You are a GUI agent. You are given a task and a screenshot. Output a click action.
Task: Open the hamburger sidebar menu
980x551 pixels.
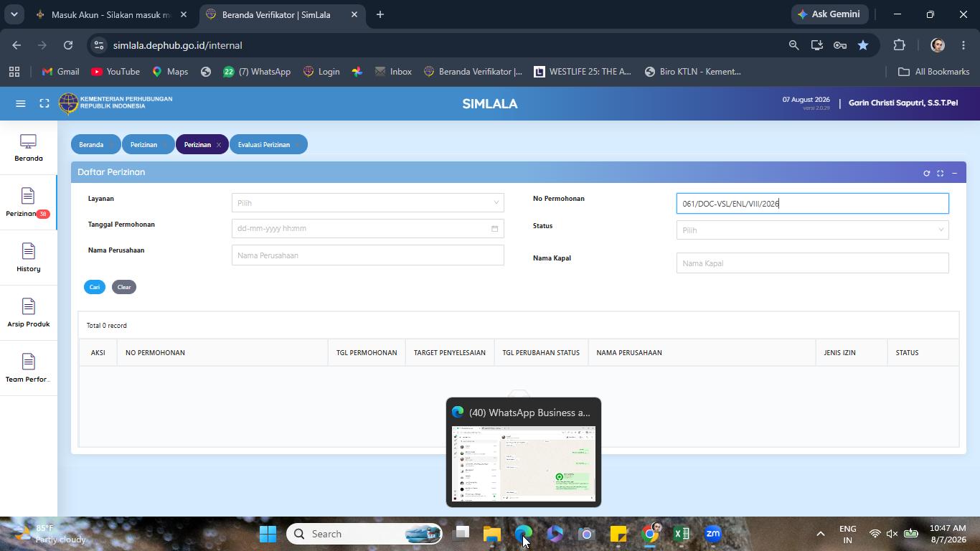pyautogui.click(x=21, y=103)
